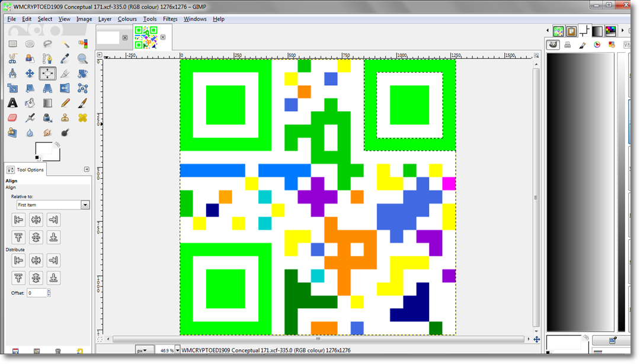
Task: Align left edge of target
Action: tap(18, 220)
